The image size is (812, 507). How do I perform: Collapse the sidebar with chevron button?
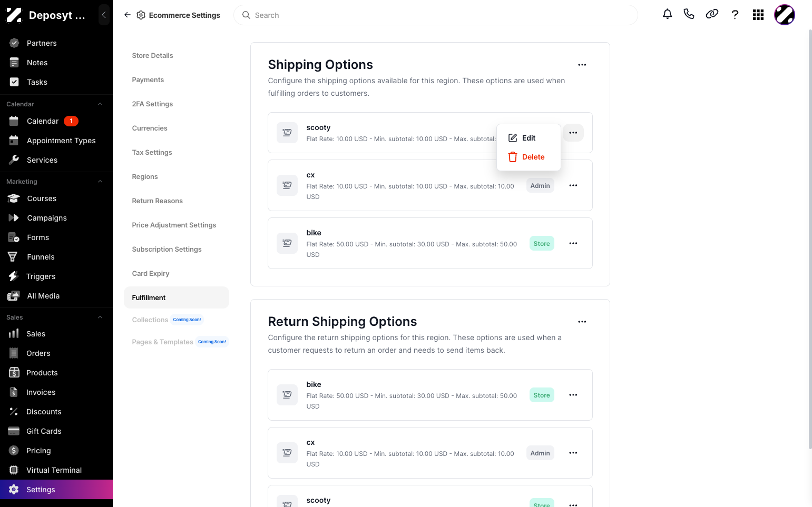click(x=104, y=15)
